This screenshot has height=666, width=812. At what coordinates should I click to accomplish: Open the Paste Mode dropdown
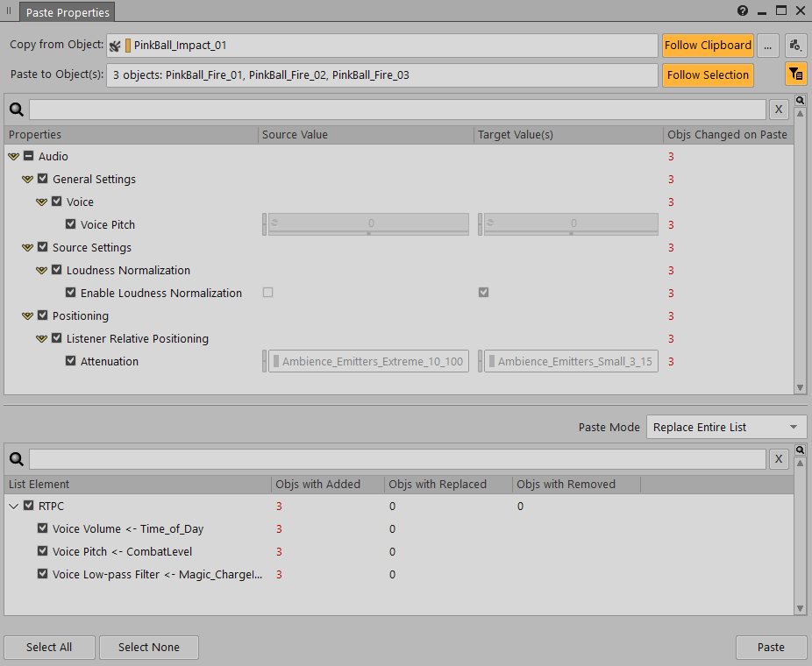(726, 427)
